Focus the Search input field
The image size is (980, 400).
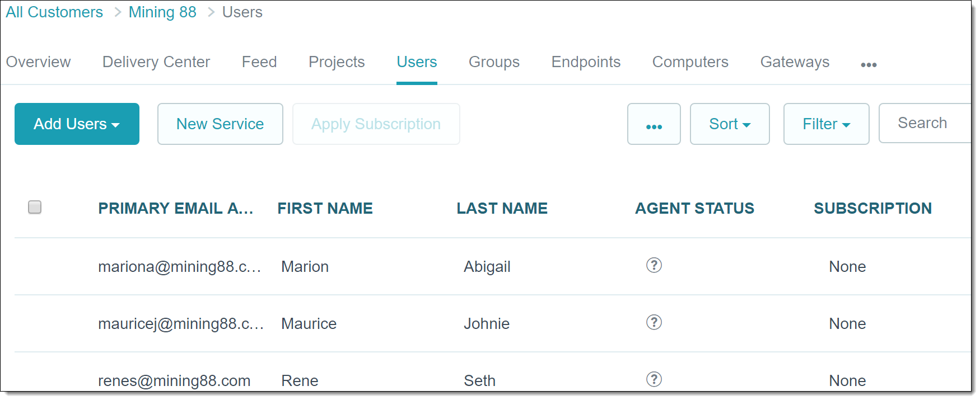click(925, 123)
